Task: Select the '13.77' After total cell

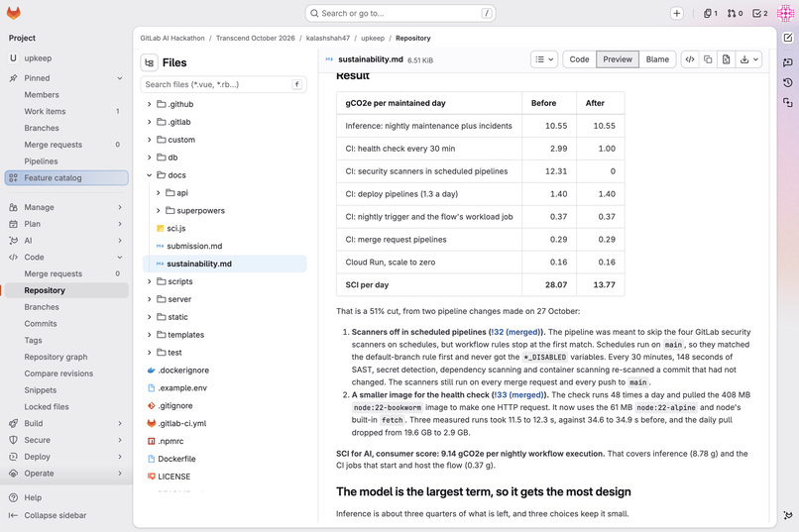Action: point(601,285)
